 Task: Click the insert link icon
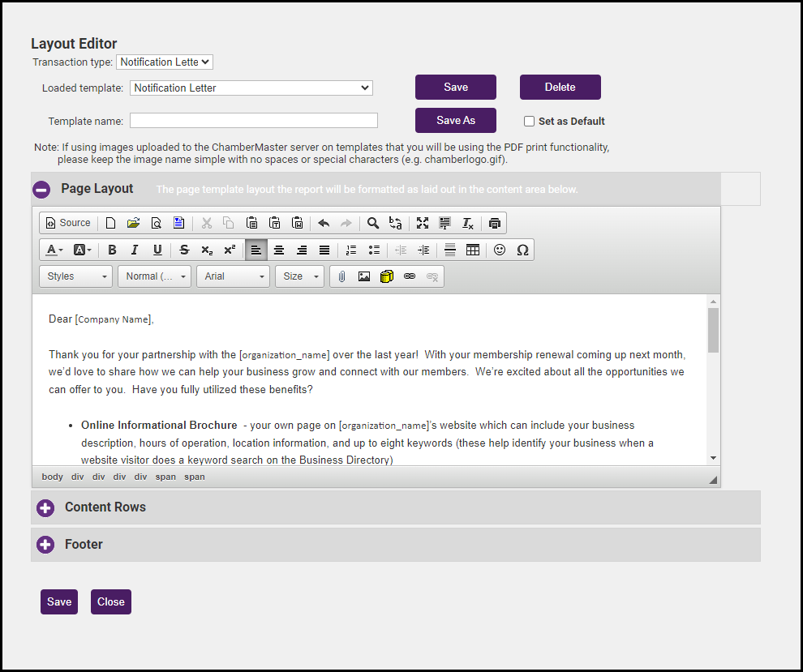tap(409, 276)
